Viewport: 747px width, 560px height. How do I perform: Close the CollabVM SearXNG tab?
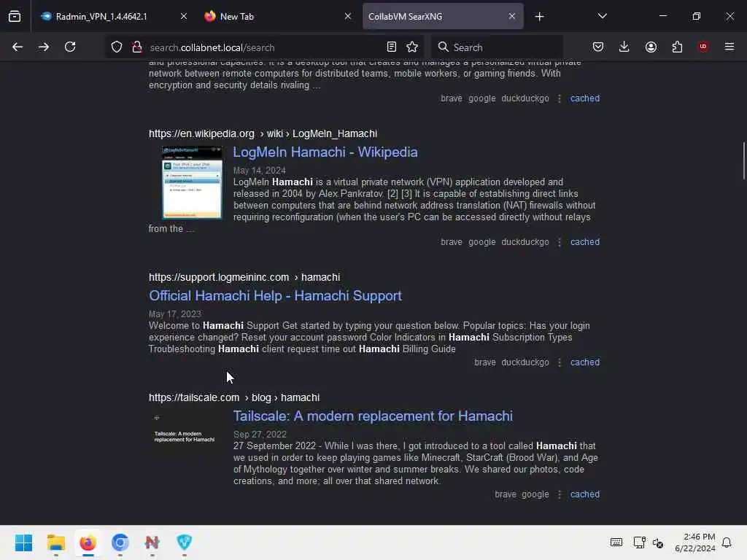point(512,16)
